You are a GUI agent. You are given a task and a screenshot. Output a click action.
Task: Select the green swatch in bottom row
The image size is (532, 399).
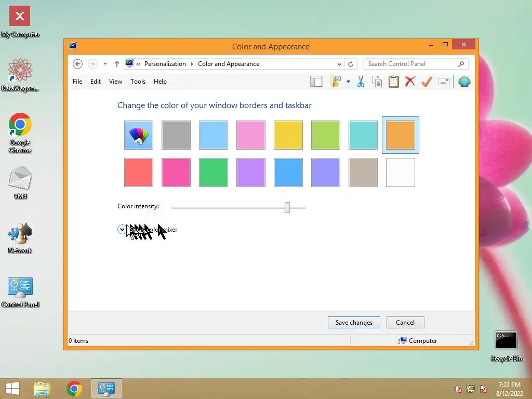pyautogui.click(x=214, y=172)
